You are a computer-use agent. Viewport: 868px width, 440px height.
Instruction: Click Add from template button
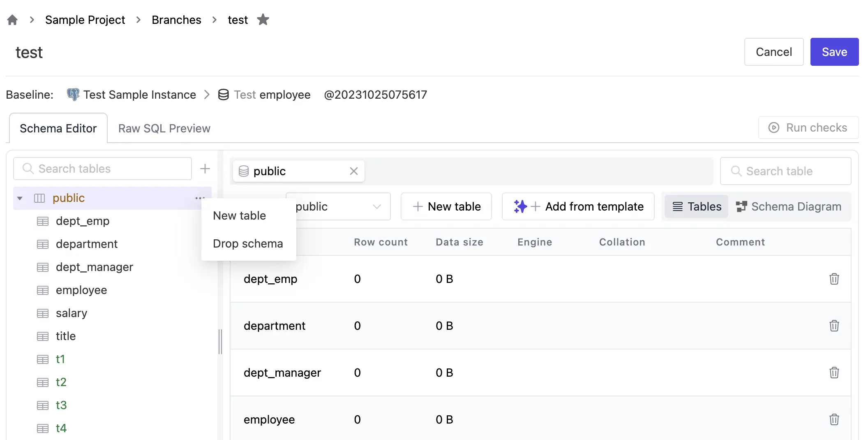click(578, 206)
